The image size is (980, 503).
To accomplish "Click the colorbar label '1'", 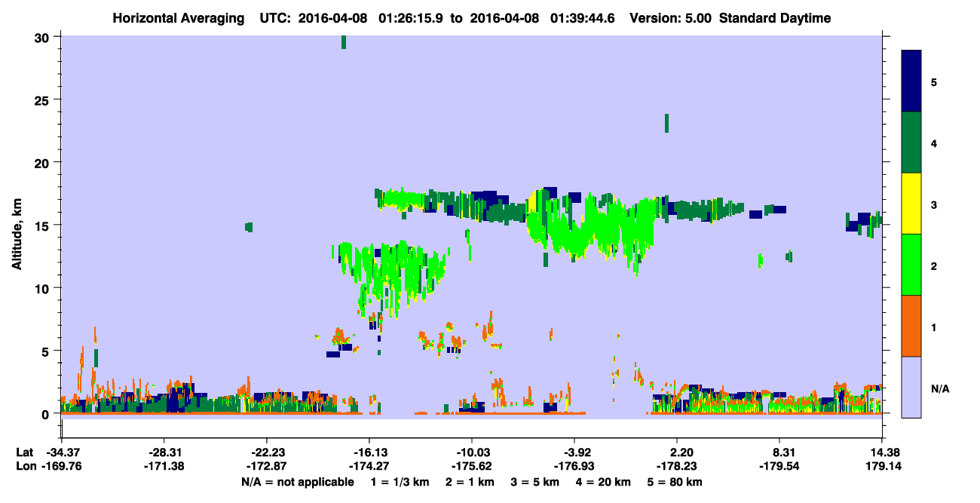I will point(933,327).
